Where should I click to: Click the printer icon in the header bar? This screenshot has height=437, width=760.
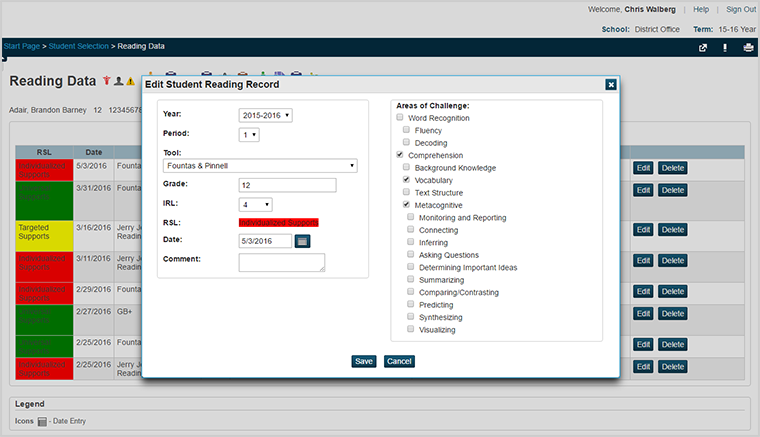click(x=746, y=47)
